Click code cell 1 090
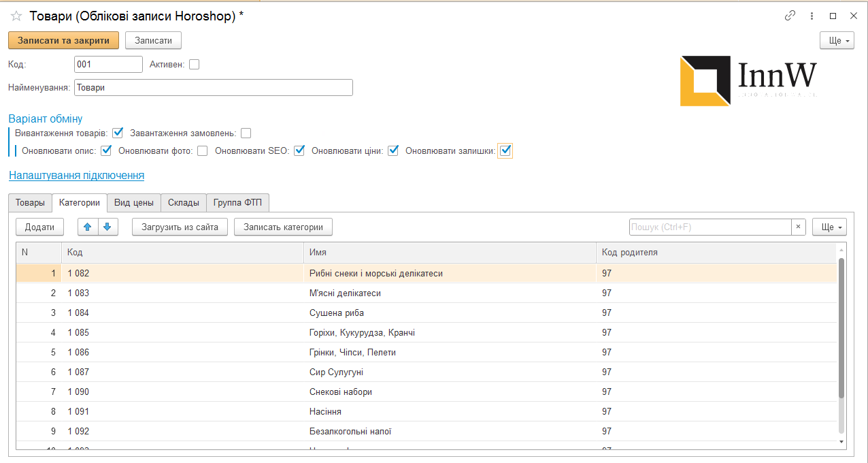The height and width of the screenshot is (463, 868). point(182,392)
